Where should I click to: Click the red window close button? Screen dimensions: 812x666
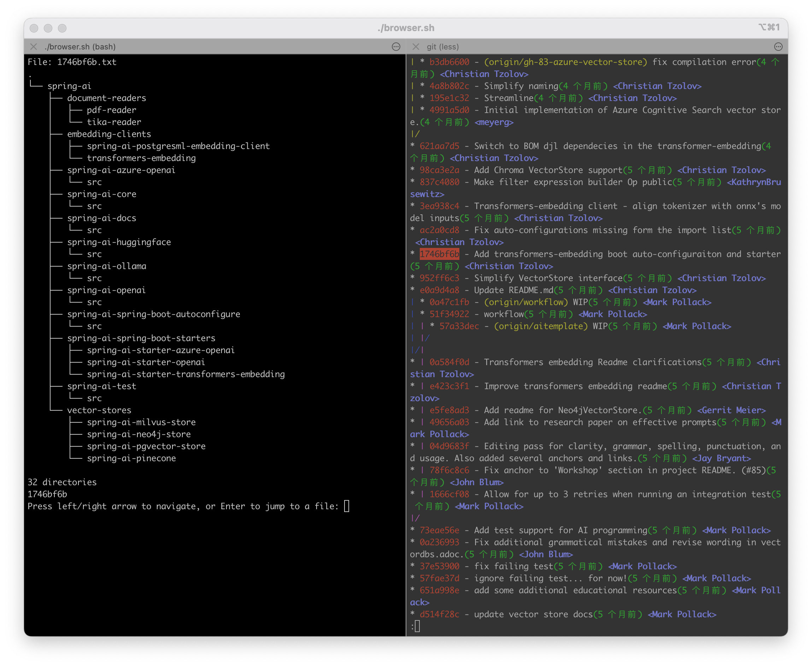coord(34,28)
